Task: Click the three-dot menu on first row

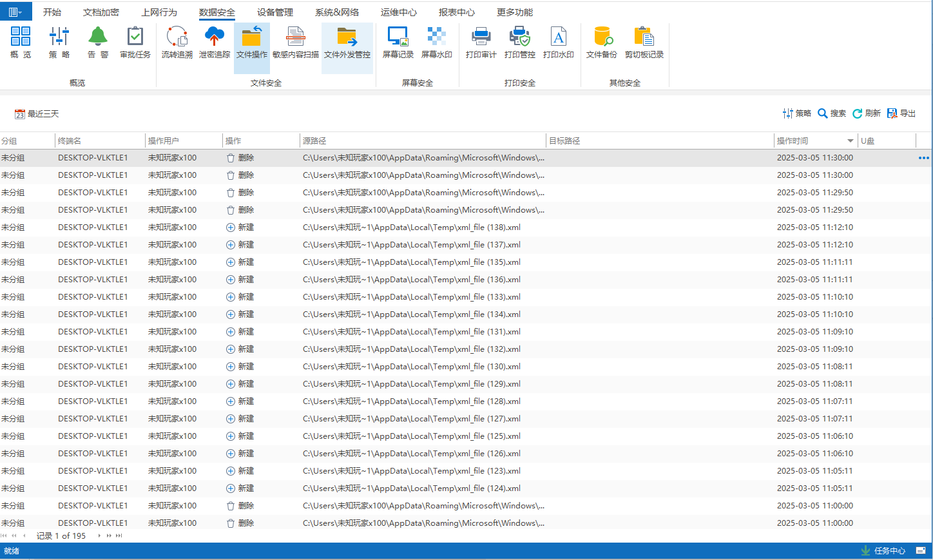Action: coord(923,158)
